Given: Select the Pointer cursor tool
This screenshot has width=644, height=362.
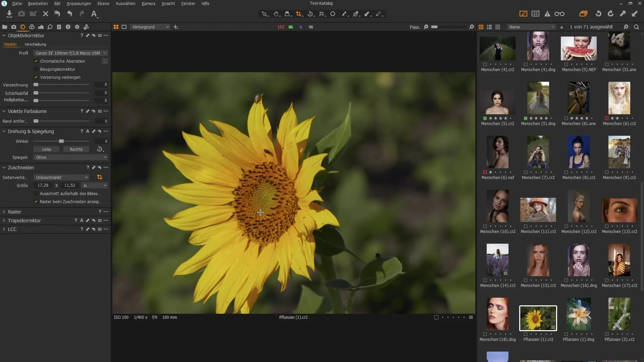Looking at the screenshot, I should (265, 14).
